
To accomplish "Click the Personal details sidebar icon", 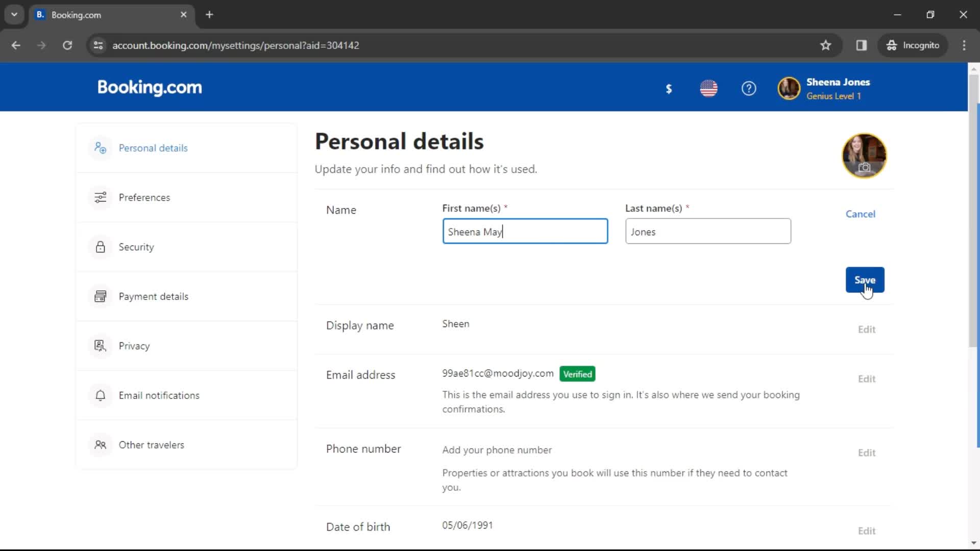I will pyautogui.click(x=100, y=148).
